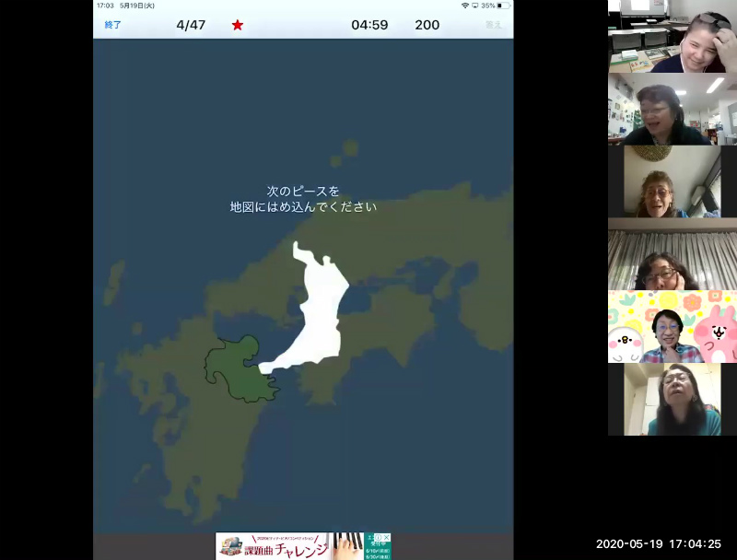Click the 4/47 piece progress counter
The width and height of the screenshot is (737, 560).
coord(191,25)
